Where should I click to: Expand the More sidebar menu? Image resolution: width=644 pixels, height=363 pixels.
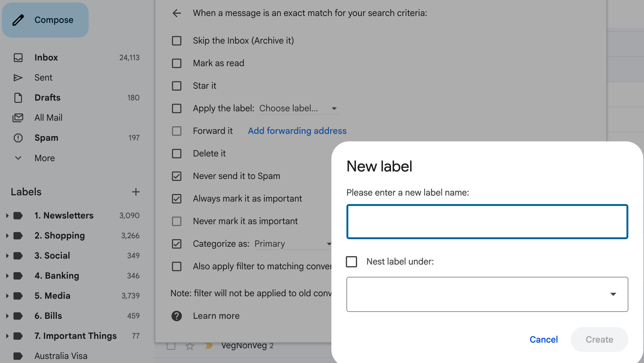(x=44, y=158)
